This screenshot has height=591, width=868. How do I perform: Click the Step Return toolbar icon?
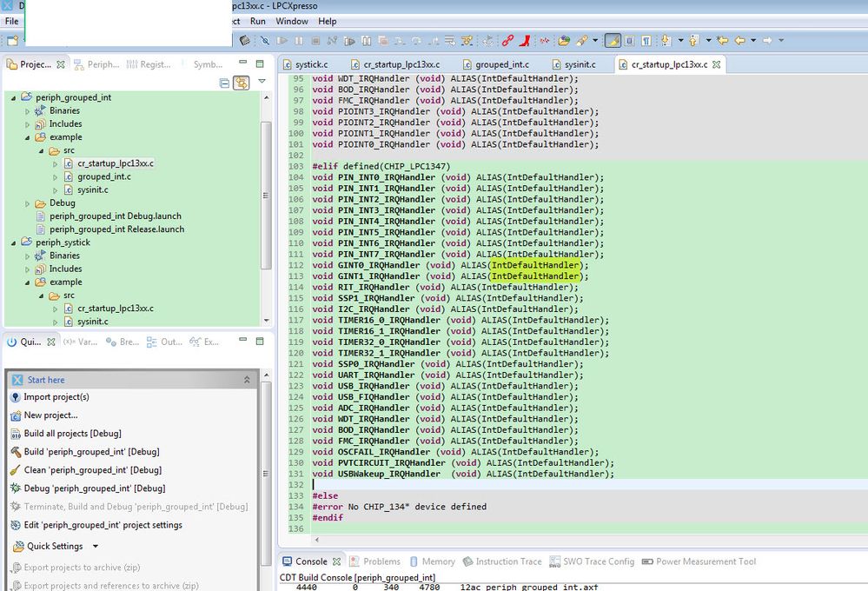434,41
